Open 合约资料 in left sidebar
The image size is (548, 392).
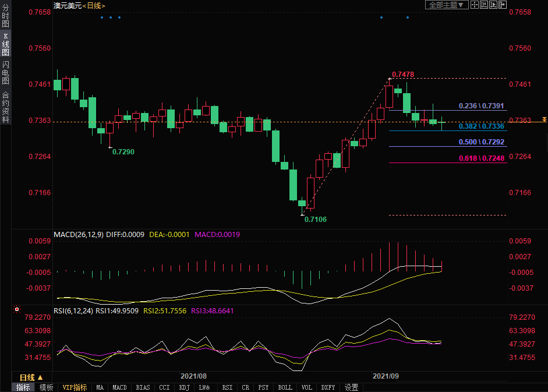click(5, 107)
